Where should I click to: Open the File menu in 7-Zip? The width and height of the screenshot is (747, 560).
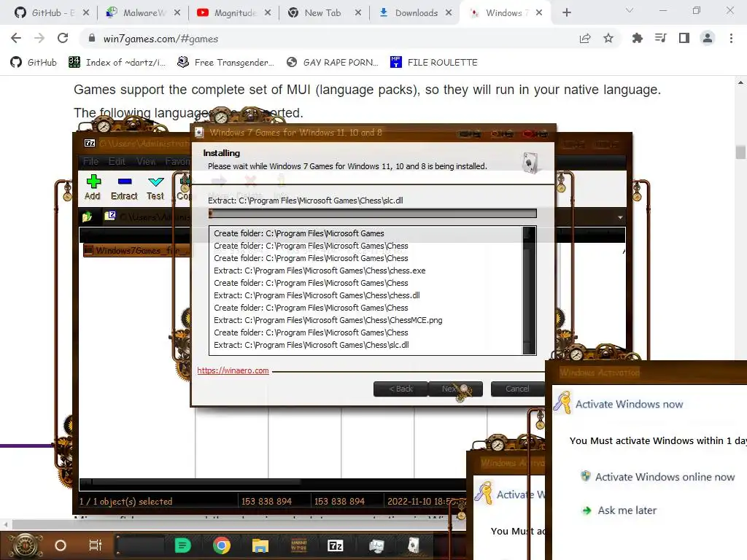coord(90,161)
